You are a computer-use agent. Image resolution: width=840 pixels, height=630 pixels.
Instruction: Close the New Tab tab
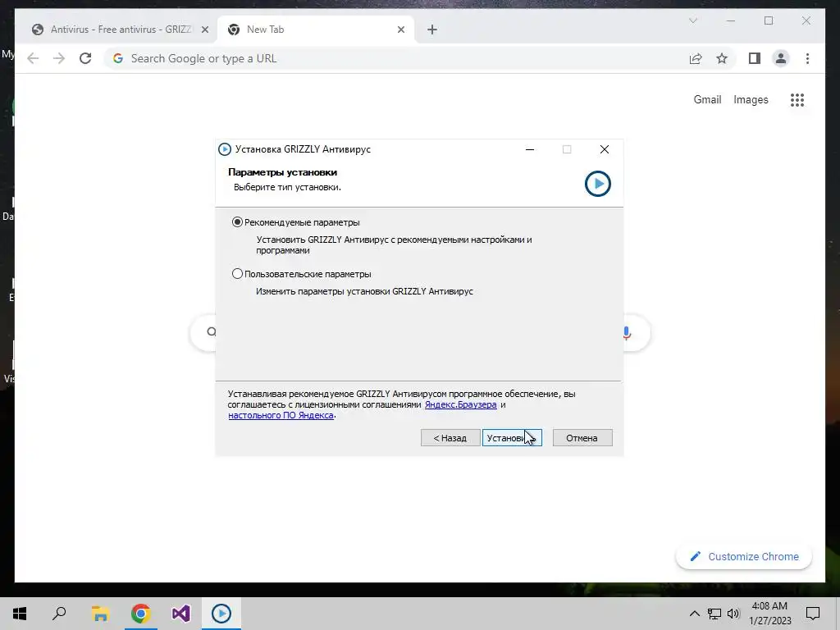[400, 30]
